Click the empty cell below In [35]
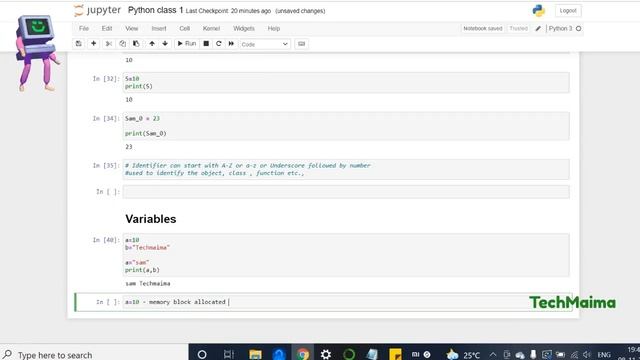 (346, 192)
